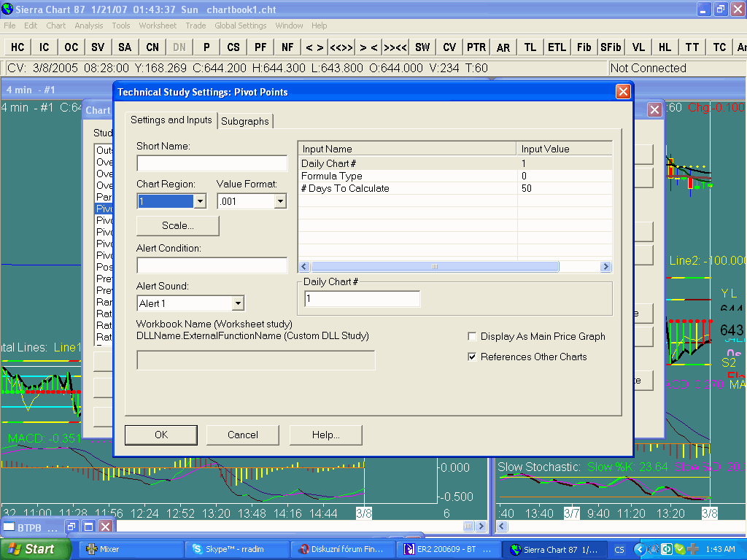The image size is (747, 560).
Task: Click the SW toolbar button
Action: click(x=422, y=47)
